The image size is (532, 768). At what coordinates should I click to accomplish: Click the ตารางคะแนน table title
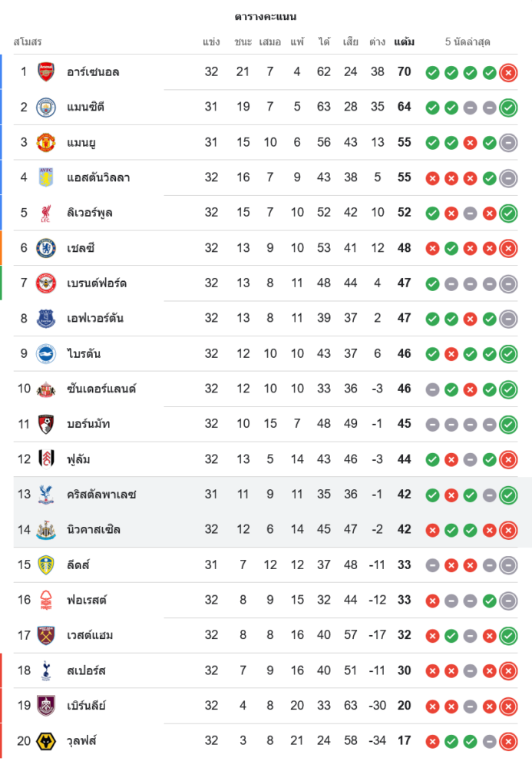pos(266,16)
